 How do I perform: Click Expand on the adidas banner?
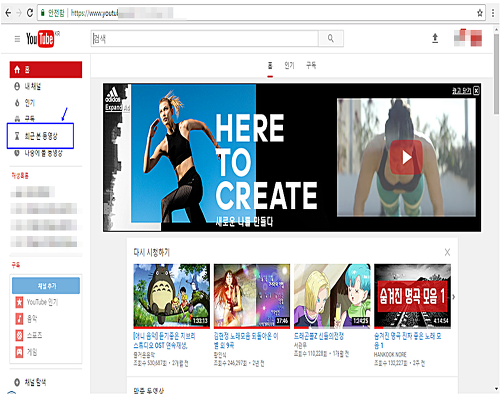(x=114, y=107)
